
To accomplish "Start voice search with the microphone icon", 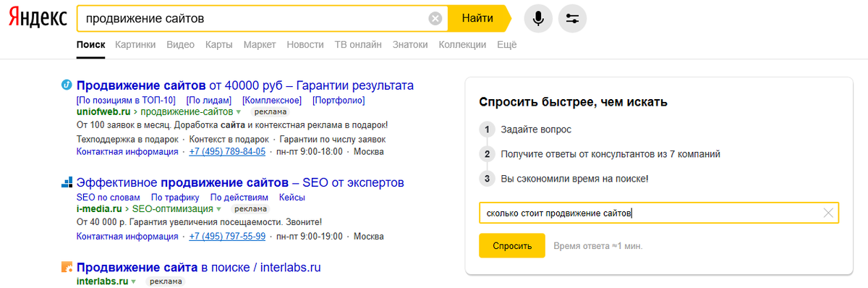I will point(538,19).
